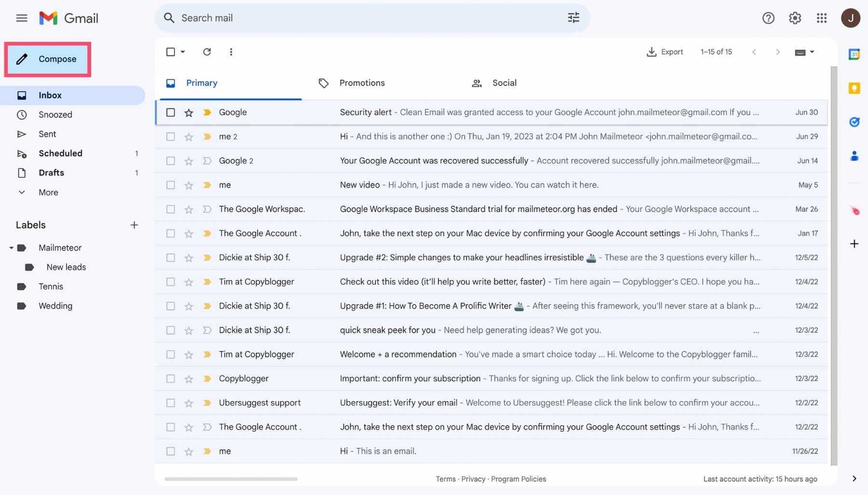Open the 'Welcome + a recommendation' email
Viewport: 868px width, 495px height.
coord(491,354)
